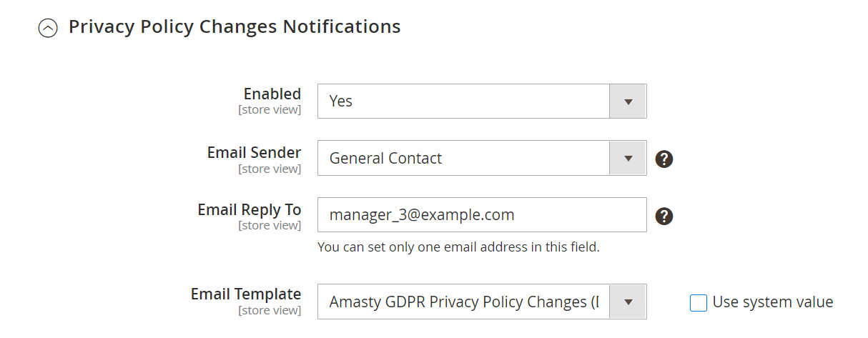The height and width of the screenshot is (338, 868).
Task: Click the arrow button of Email Sender dropdown
Action: [x=628, y=158]
